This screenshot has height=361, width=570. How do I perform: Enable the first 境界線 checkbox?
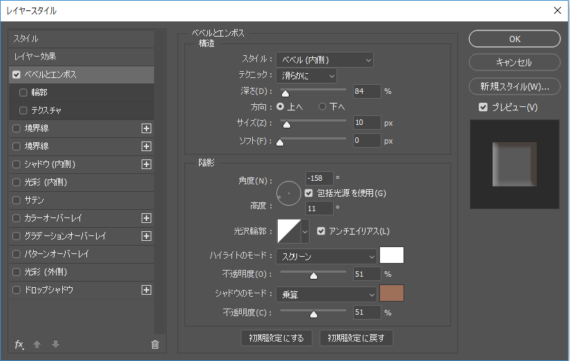pos(16,128)
